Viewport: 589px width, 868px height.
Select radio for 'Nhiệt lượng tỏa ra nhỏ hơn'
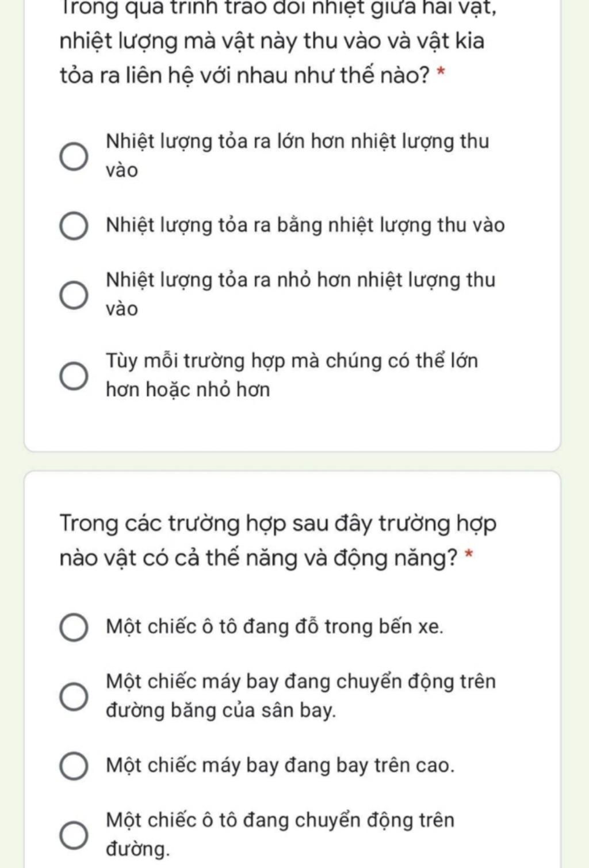pyautogui.click(x=74, y=295)
